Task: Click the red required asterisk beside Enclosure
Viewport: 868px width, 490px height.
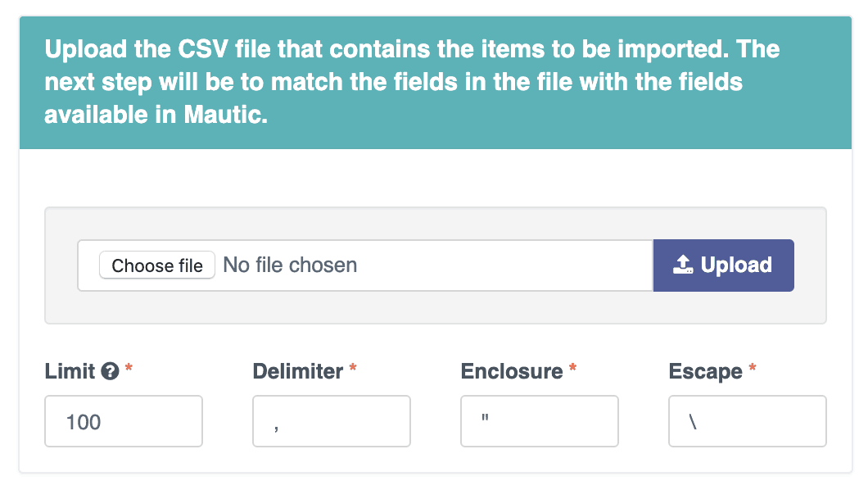Action: pos(573,368)
